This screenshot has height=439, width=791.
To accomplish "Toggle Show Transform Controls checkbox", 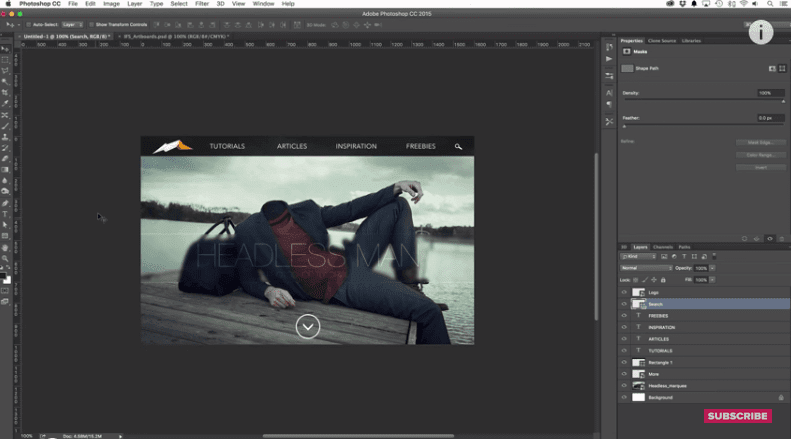I will (91, 25).
